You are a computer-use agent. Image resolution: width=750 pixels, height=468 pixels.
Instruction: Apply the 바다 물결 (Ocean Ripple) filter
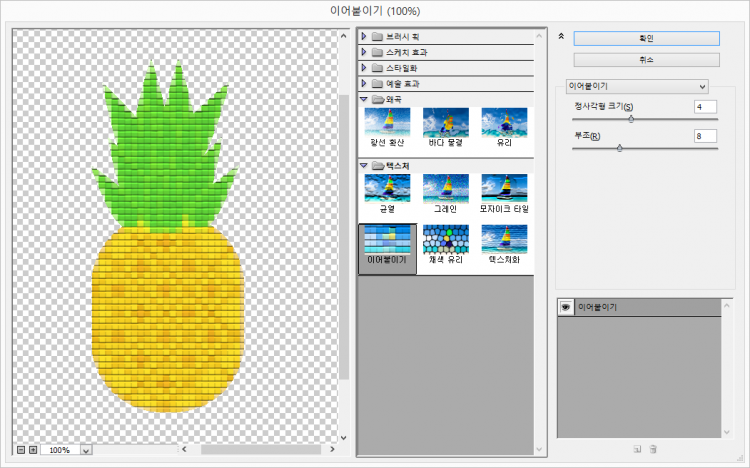click(x=445, y=122)
